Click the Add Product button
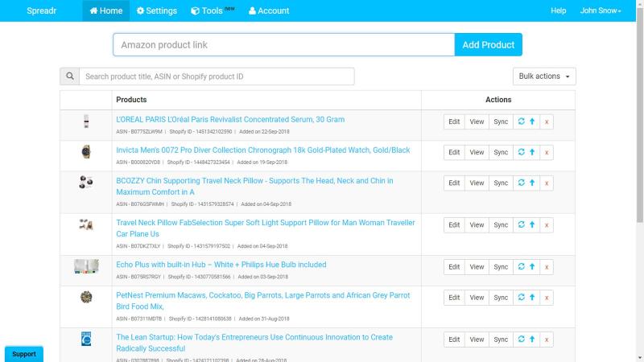This screenshot has height=362, width=644. click(489, 45)
